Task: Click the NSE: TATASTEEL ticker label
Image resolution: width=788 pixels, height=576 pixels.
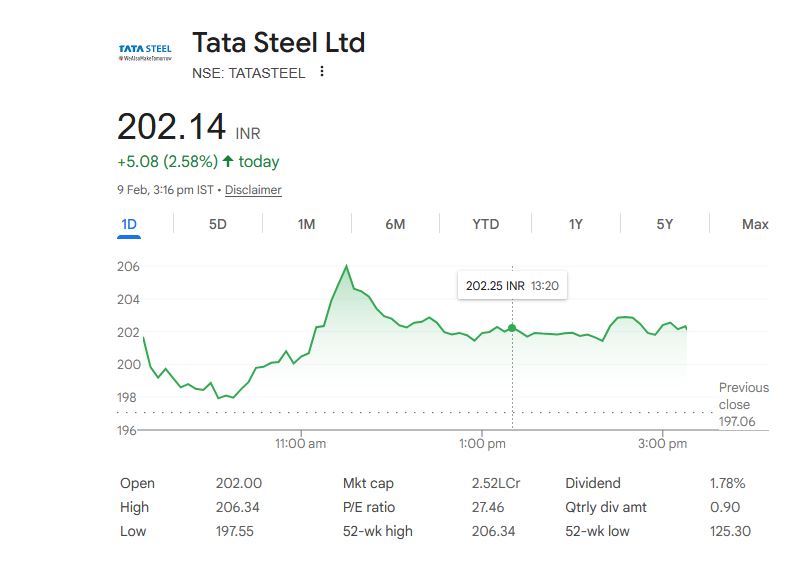Action: (x=249, y=72)
